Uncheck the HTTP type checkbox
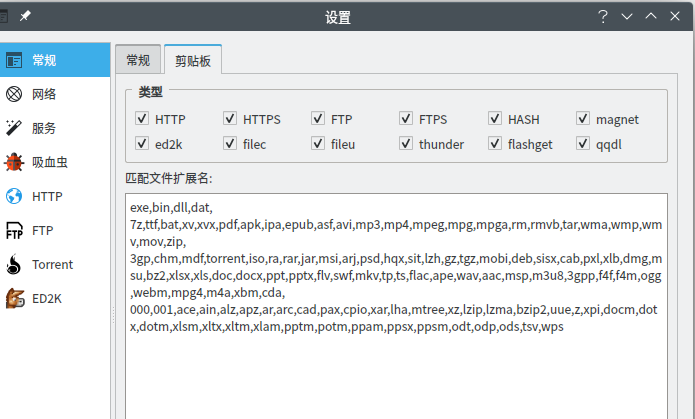 point(141,119)
